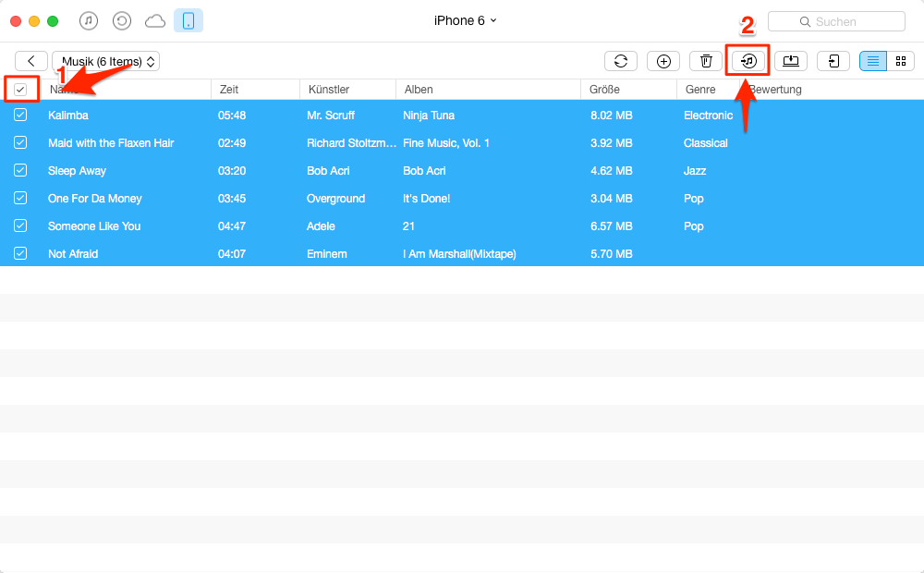This screenshot has width=924, height=573.
Task: Click artist Overground
Action: point(336,198)
